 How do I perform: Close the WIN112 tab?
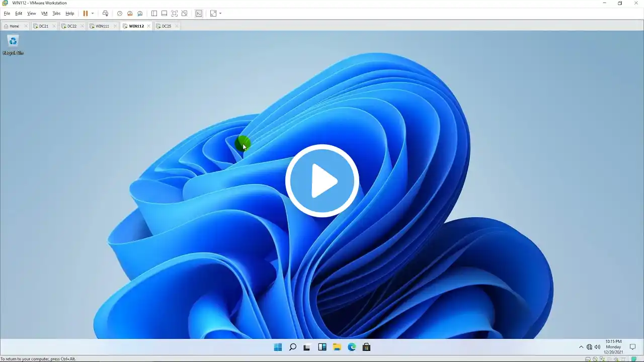148,26
